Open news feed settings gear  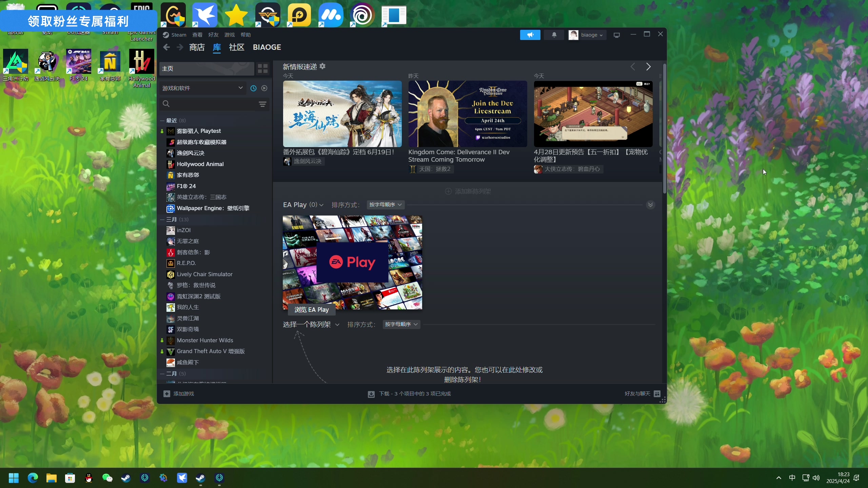[322, 66]
